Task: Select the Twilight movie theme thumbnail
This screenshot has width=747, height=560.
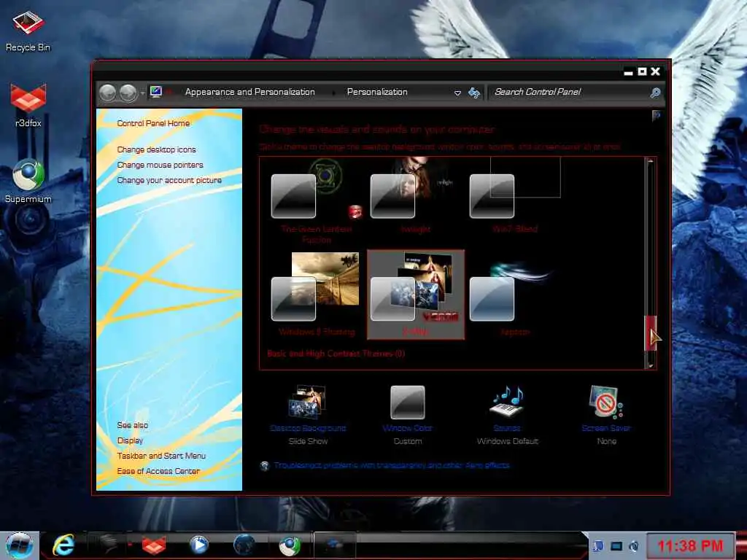Action: (415, 196)
